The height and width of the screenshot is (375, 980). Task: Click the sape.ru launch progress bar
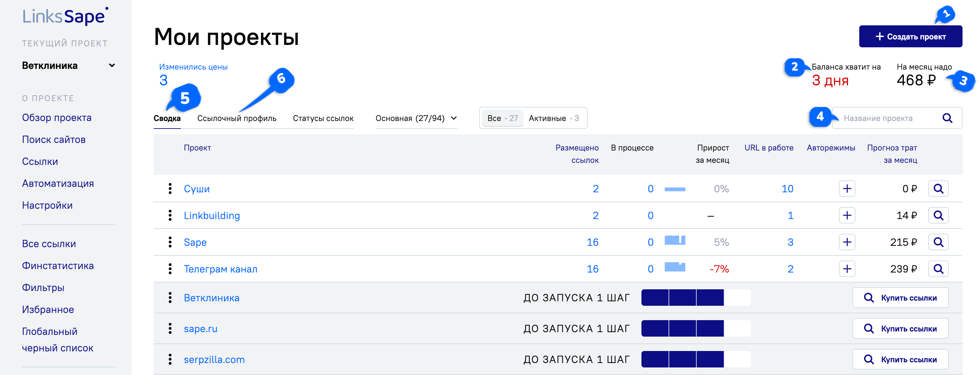(x=696, y=328)
